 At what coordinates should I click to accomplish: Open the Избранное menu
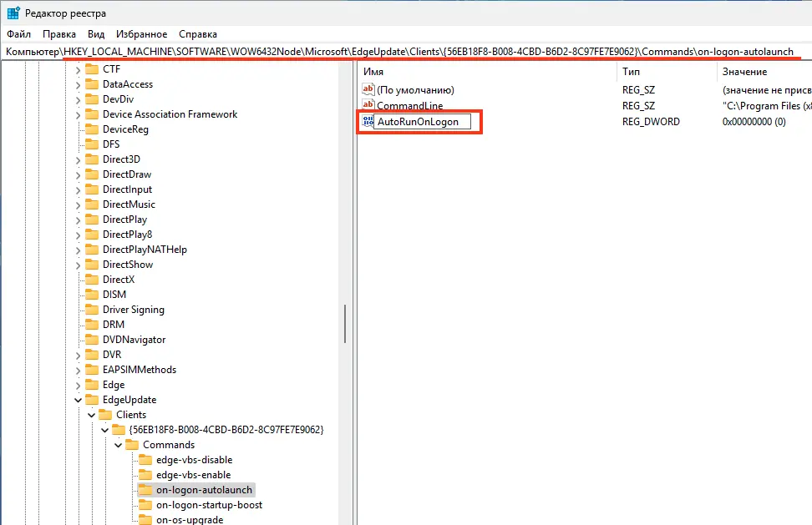coord(141,34)
